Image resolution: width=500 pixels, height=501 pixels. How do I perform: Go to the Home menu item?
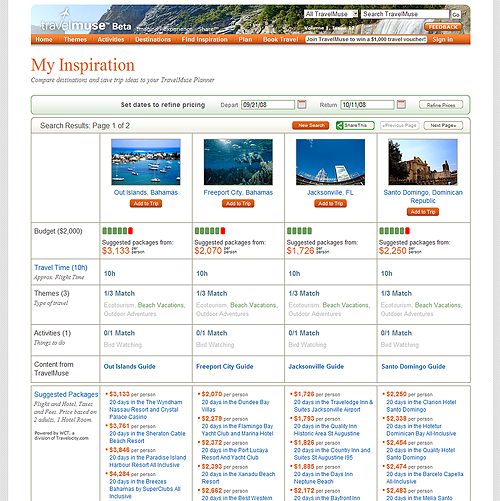[x=44, y=39]
